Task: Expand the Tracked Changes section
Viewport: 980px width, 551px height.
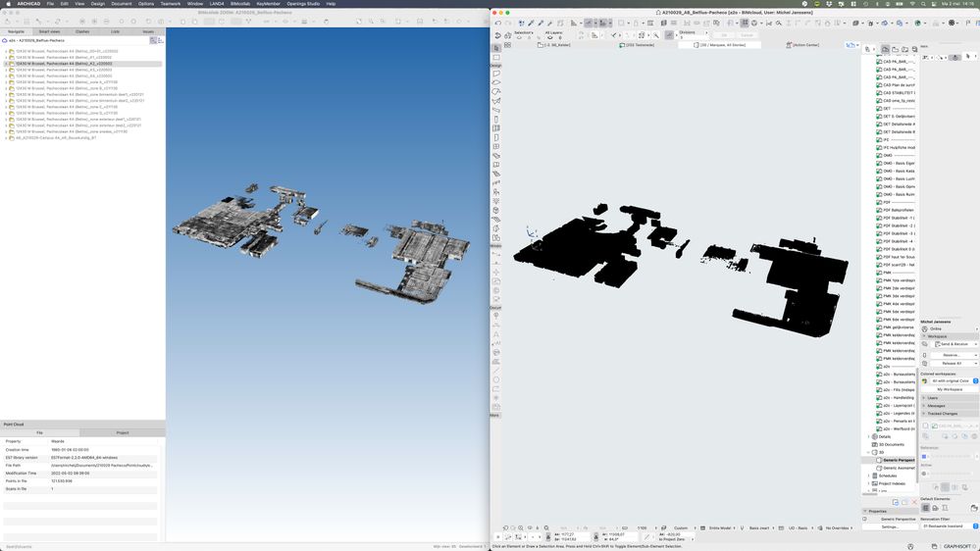Action: [x=923, y=414]
